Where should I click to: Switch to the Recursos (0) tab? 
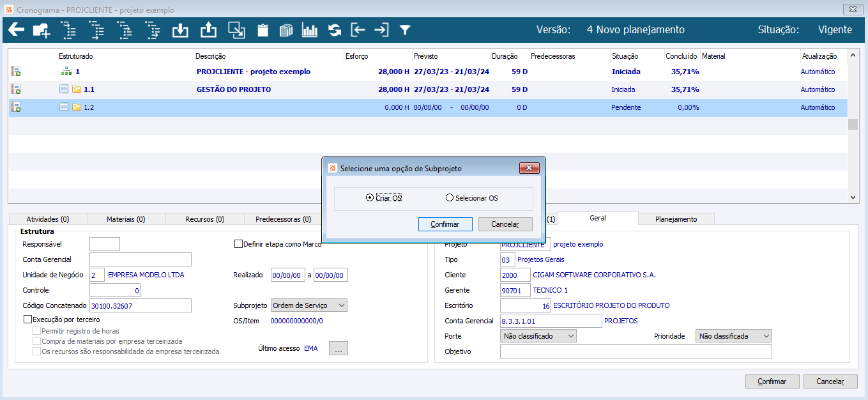coord(204,219)
